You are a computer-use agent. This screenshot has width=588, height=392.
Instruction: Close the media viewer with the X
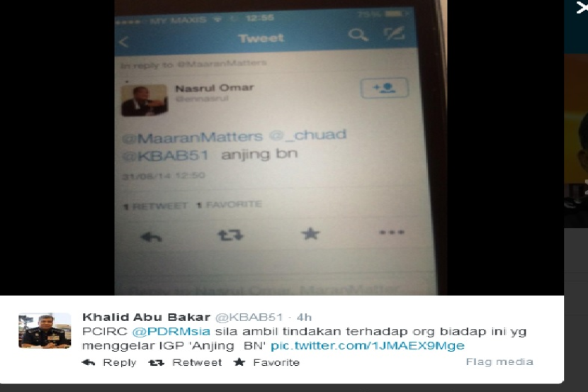582,7
